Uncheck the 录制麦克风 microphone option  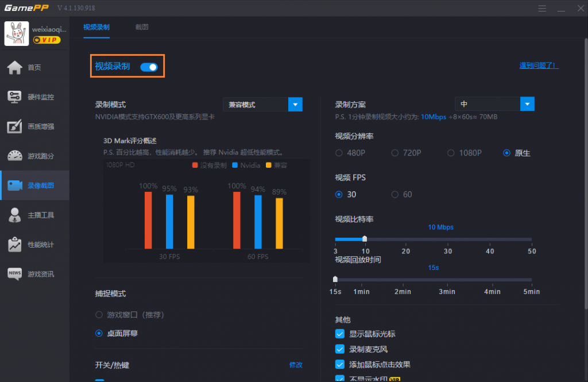click(x=341, y=349)
